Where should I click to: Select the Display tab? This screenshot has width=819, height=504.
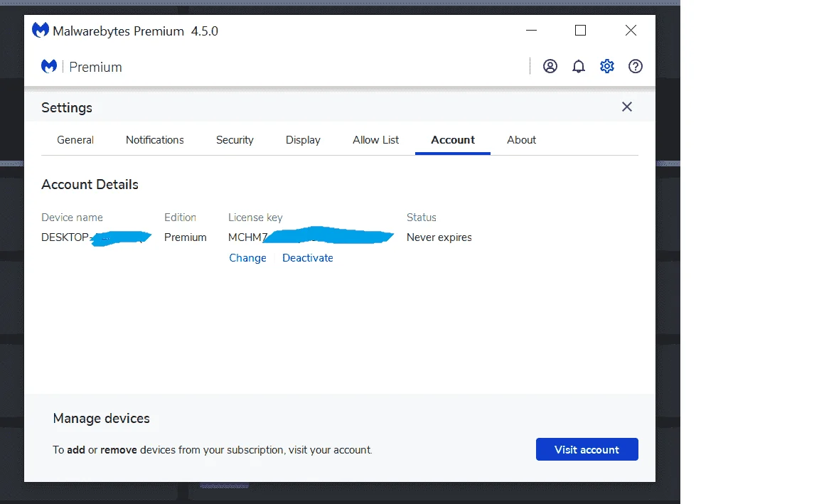(x=303, y=140)
